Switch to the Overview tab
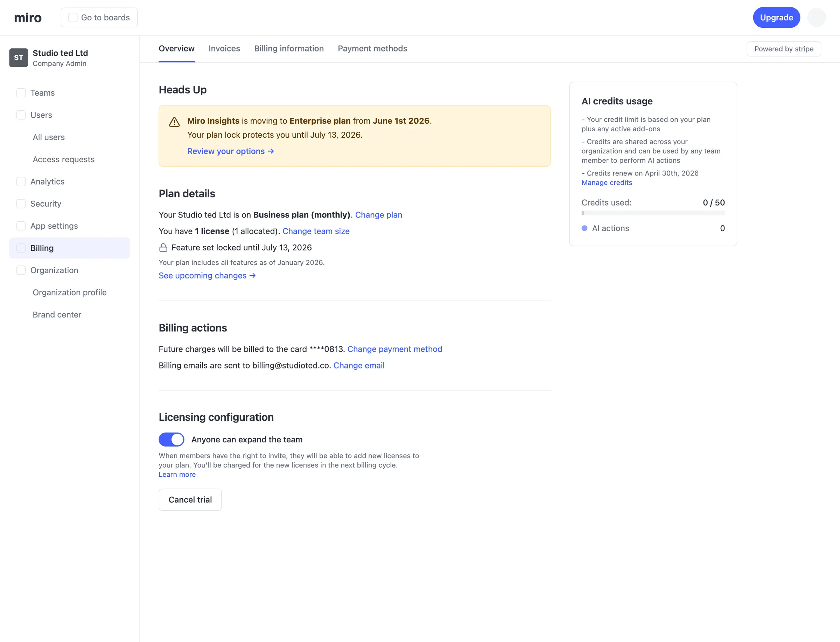 tap(176, 49)
